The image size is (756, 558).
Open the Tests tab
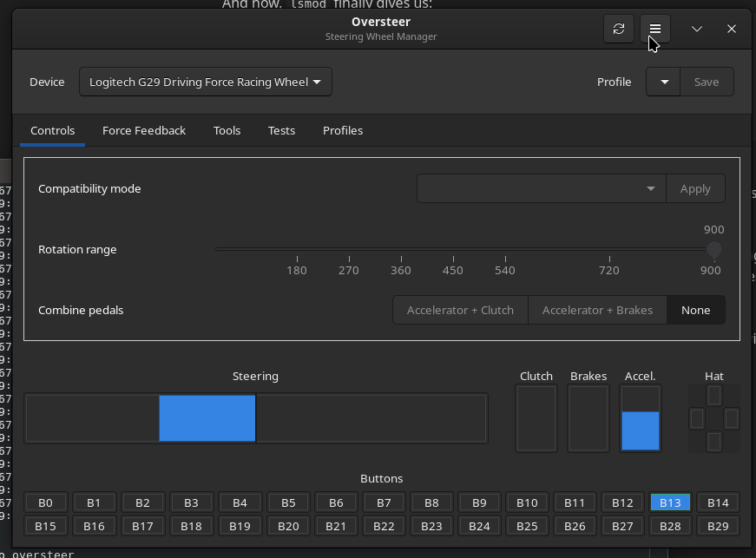(x=281, y=130)
